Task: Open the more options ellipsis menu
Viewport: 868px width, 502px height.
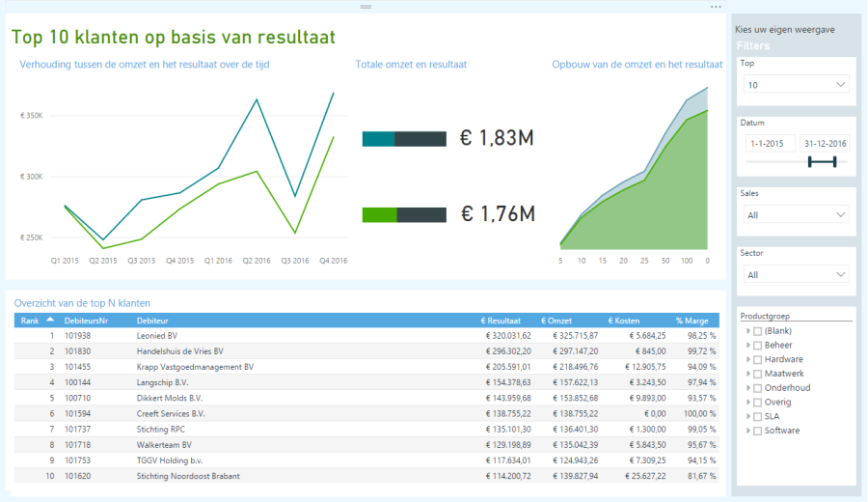Action: pyautogui.click(x=716, y=7)
